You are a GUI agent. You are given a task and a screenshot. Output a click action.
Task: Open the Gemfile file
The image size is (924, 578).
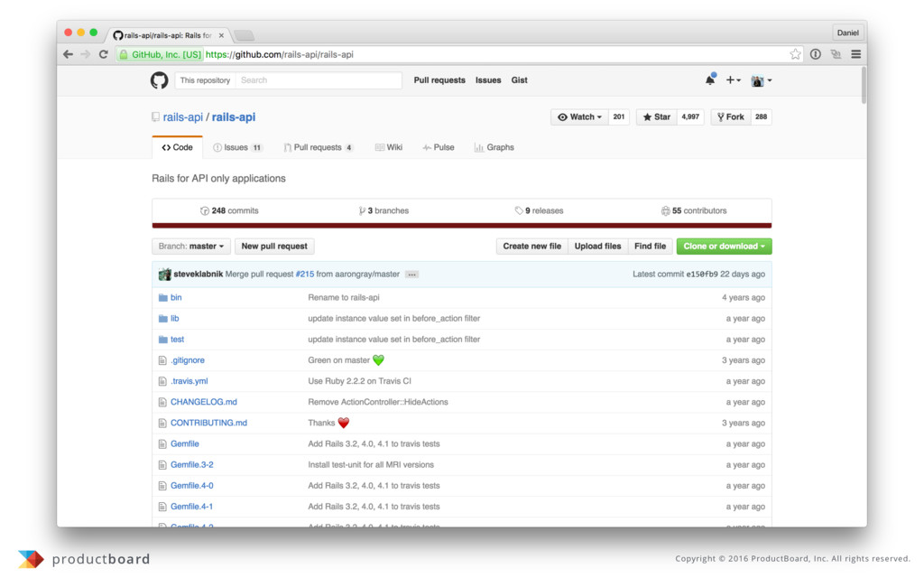pyautogui.click(x=184, y=444)
